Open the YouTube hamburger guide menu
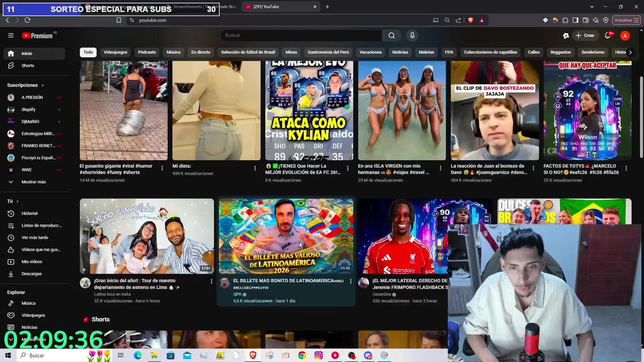Viewport: 644px width, 362px height. tap(11, 35)
